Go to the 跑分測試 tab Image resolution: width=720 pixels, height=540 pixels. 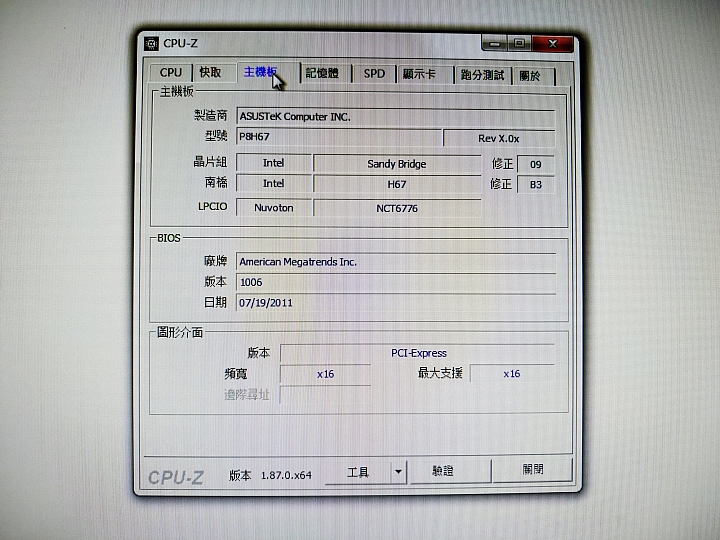(x=483, y=75)
